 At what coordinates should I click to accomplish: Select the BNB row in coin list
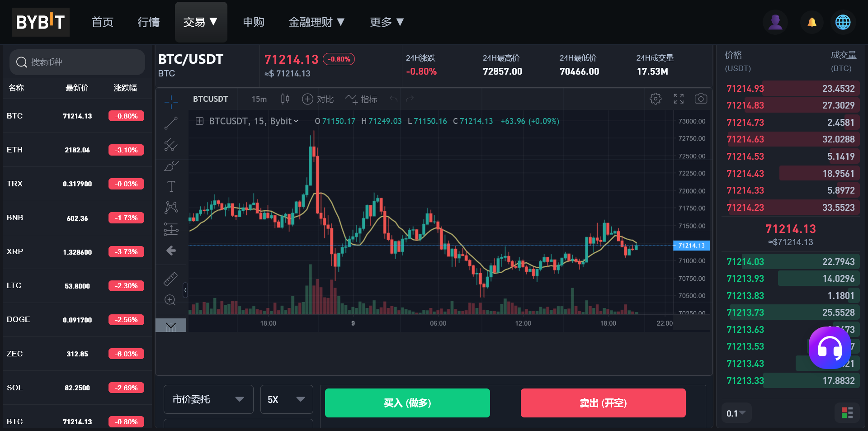pyautogui.click(x=77, y=218)
